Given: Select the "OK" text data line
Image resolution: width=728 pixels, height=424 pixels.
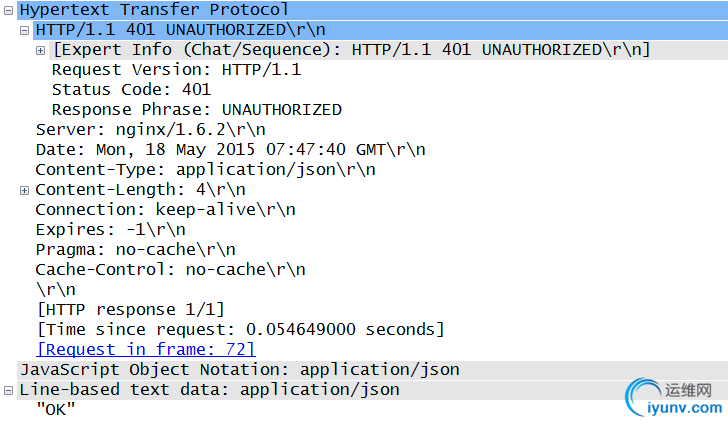Looking at the screenshot, I should tap(56, 410).
